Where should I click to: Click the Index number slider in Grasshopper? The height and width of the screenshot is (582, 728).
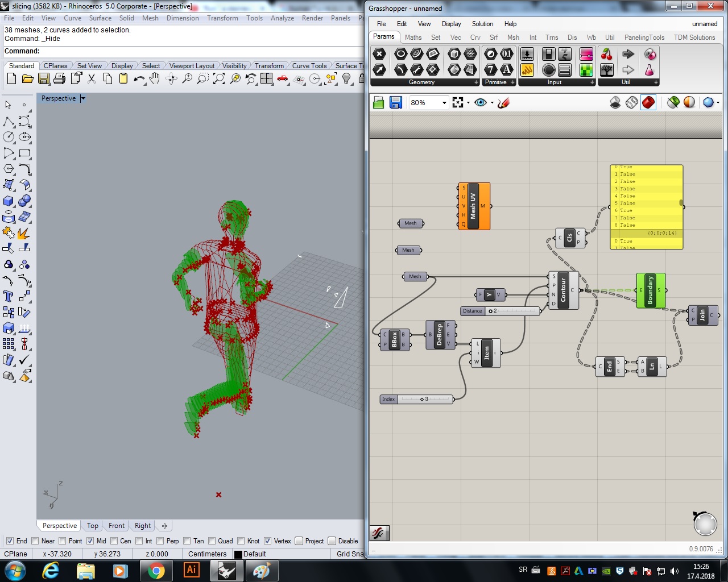pos(416,399)
